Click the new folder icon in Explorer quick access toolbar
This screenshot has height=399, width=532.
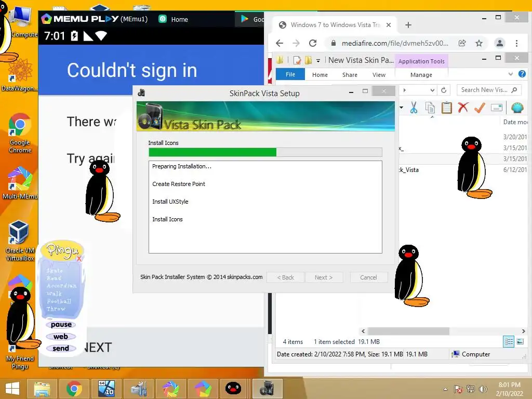click(308, 60)
